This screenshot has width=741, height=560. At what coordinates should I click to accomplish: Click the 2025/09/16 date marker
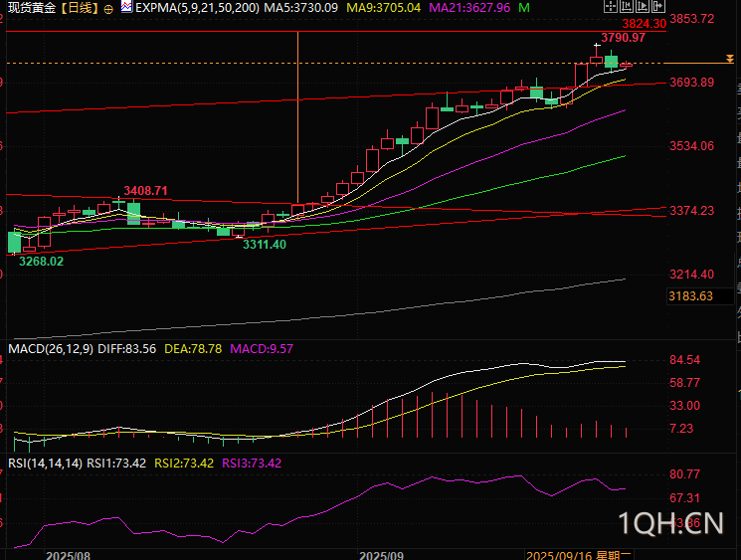click(559, 553)
